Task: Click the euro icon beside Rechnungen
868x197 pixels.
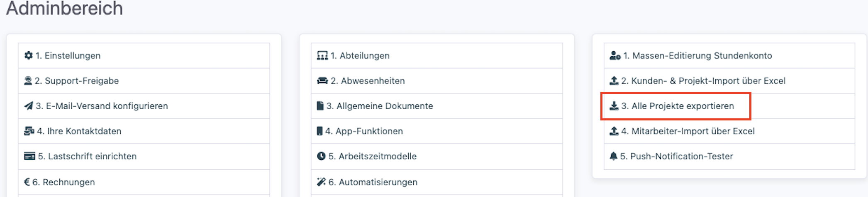Action: 27,182
